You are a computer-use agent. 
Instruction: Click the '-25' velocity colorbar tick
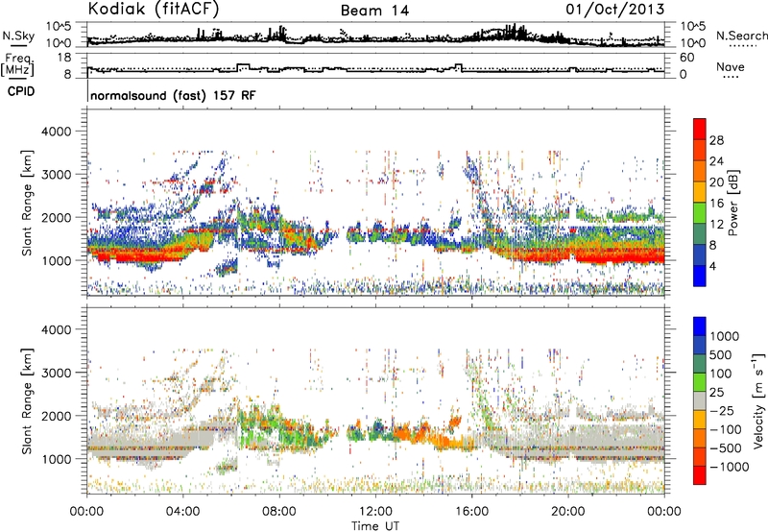pyautogui.click(x=721, y=411)
